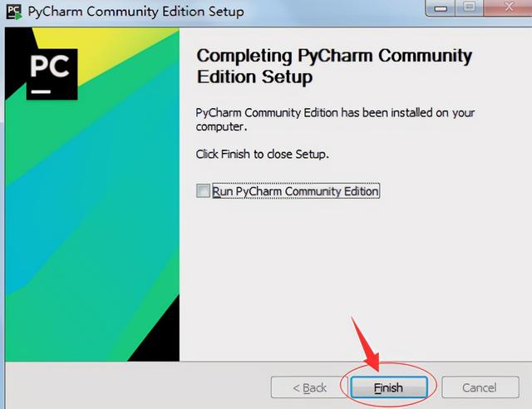
Task: Click the PyCharm icon in title bar
Action: point(14,12)
